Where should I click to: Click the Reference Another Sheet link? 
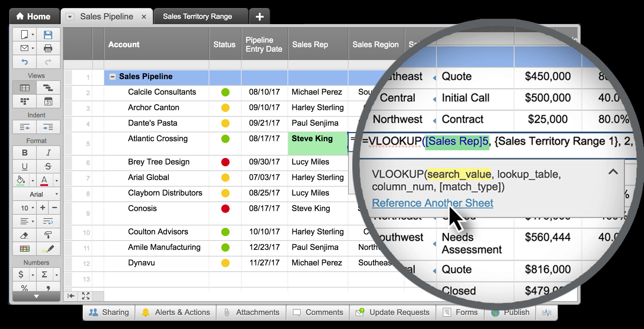pyautogui.click(x=432, y=203)
